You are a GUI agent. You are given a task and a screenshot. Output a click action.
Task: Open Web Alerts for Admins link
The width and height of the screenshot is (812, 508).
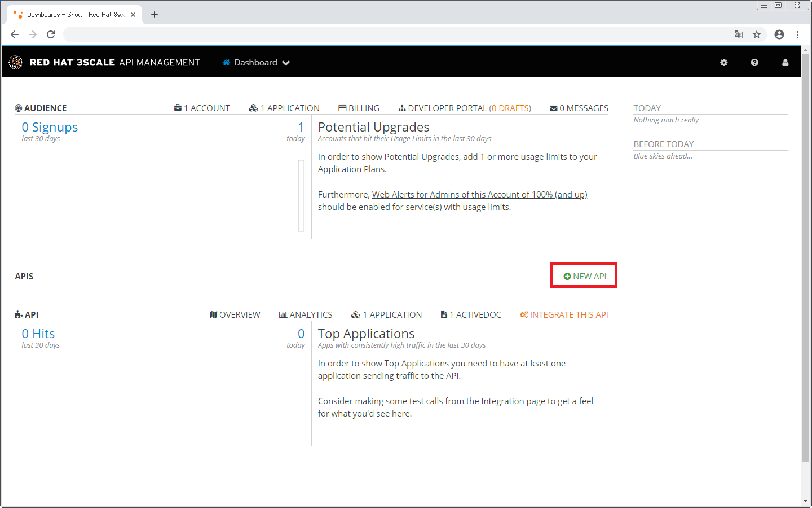pyautogui.click(x=480, y=195)
